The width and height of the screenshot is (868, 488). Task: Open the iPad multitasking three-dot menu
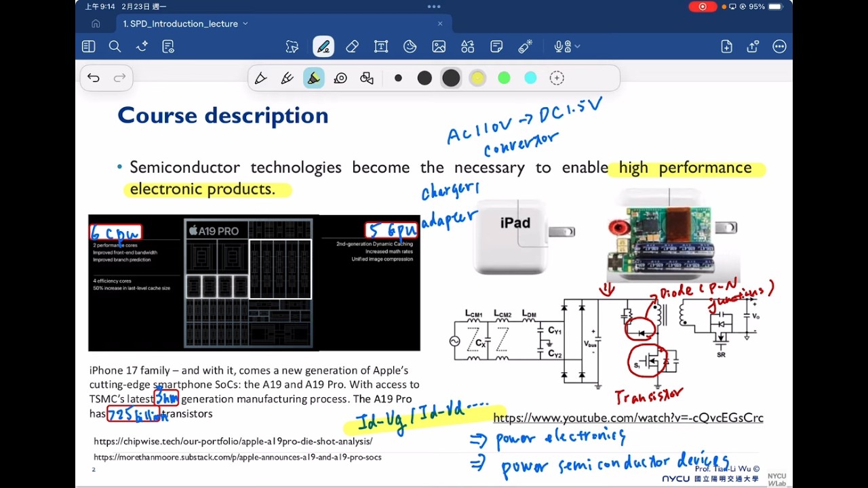coord(434,6)
